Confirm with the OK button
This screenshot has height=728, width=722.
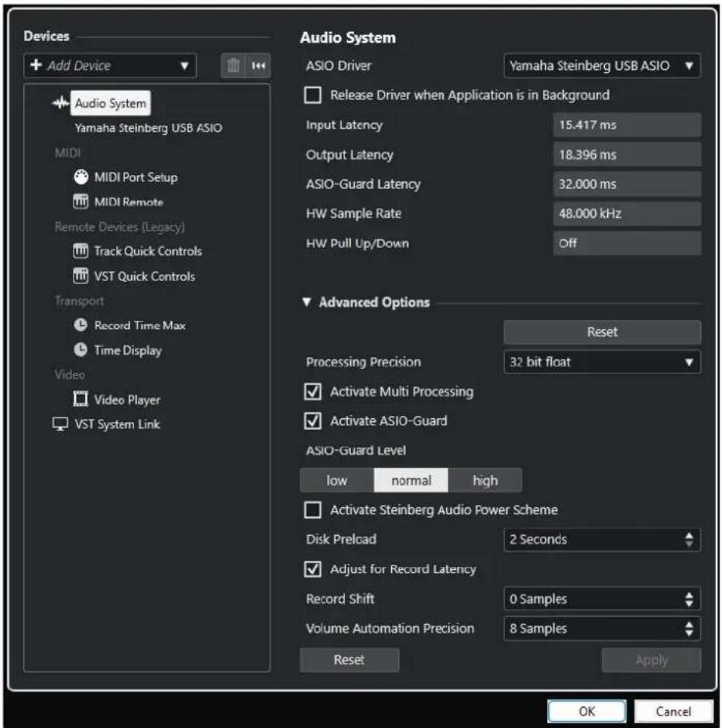[x=586, y=711]
